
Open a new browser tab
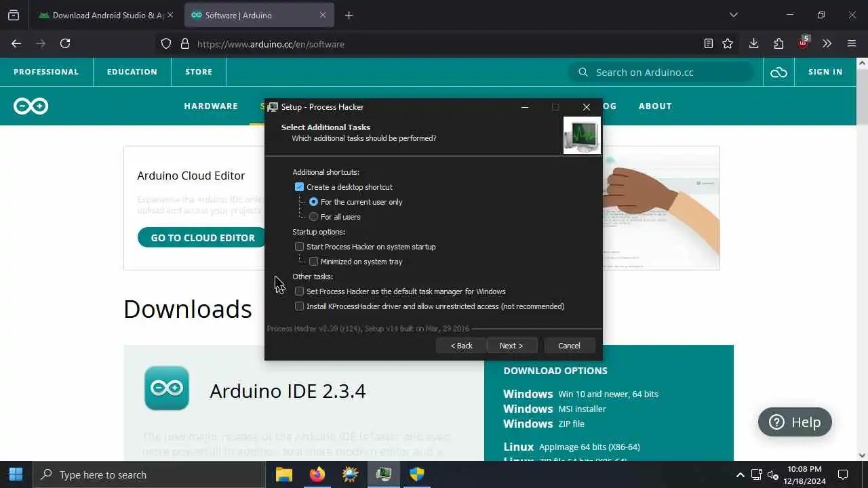point(349,15)
